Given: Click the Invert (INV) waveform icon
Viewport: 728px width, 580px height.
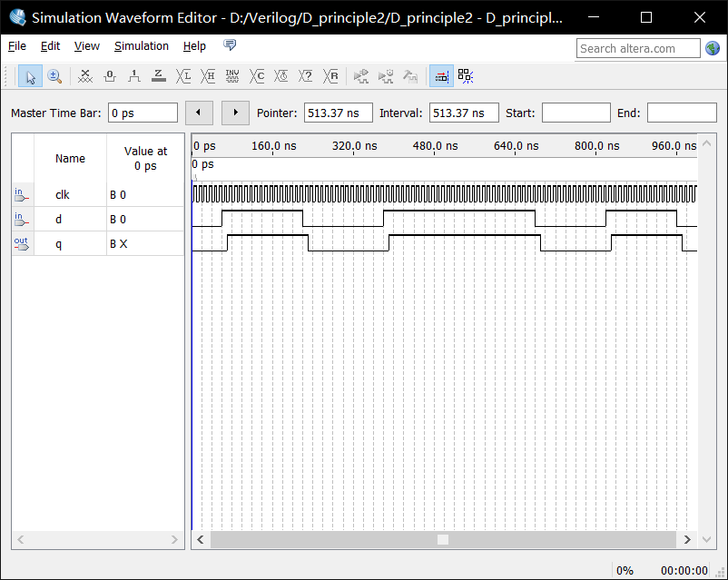Looking at the screenshot, I should tap(232, 76).
